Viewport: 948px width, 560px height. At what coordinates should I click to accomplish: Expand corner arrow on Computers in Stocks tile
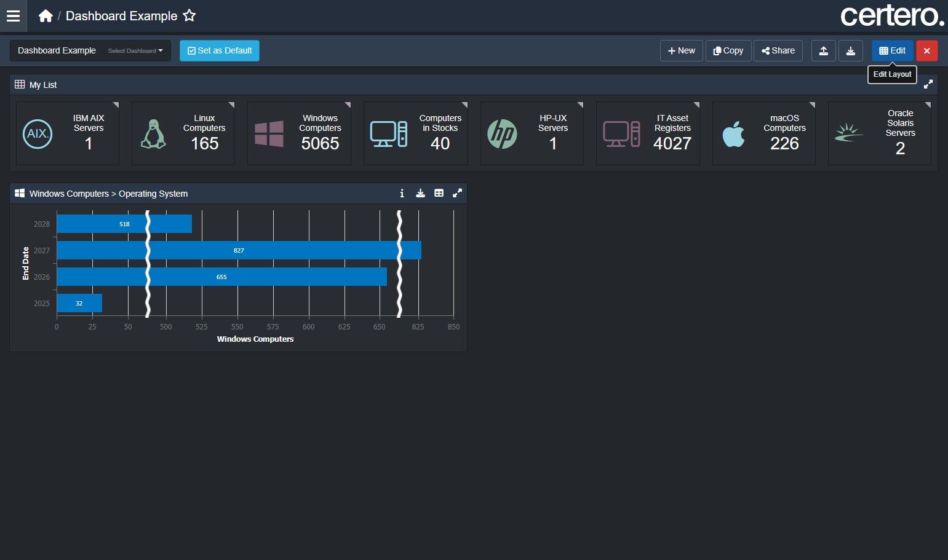tap(464, 105)
